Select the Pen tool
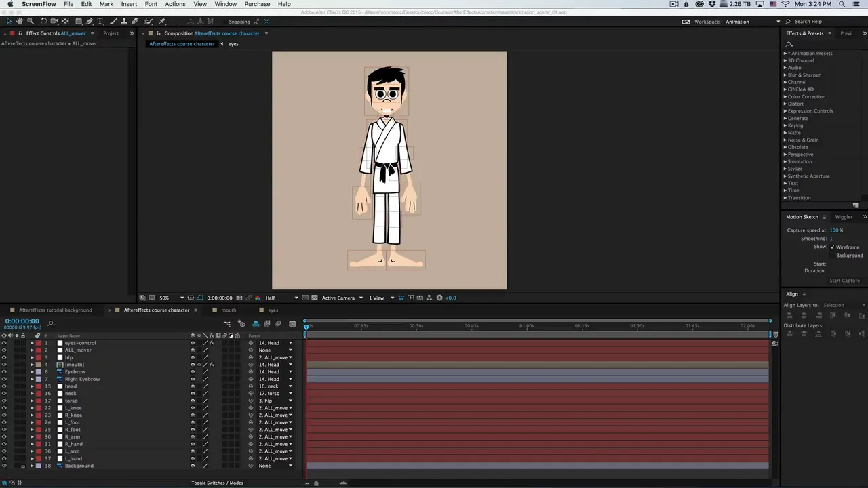868x488 pixels. tap(90, 22)
